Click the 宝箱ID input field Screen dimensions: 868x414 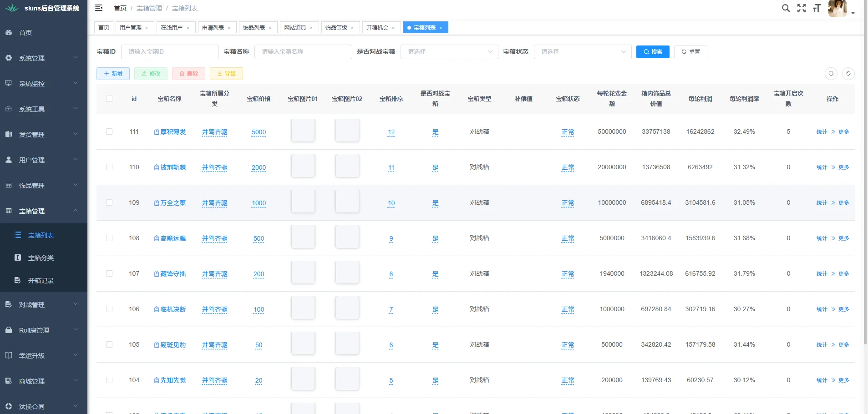[170, 51]
